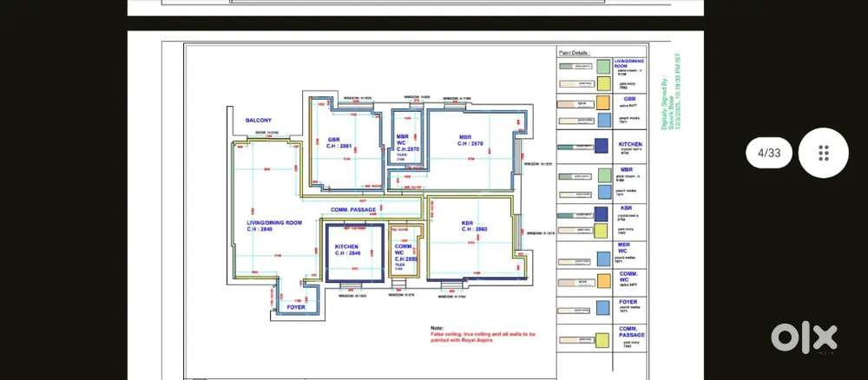This screenshot has width=868, height=380.
Task: Tap the OLX logo watermark
Action: [804, 337]
